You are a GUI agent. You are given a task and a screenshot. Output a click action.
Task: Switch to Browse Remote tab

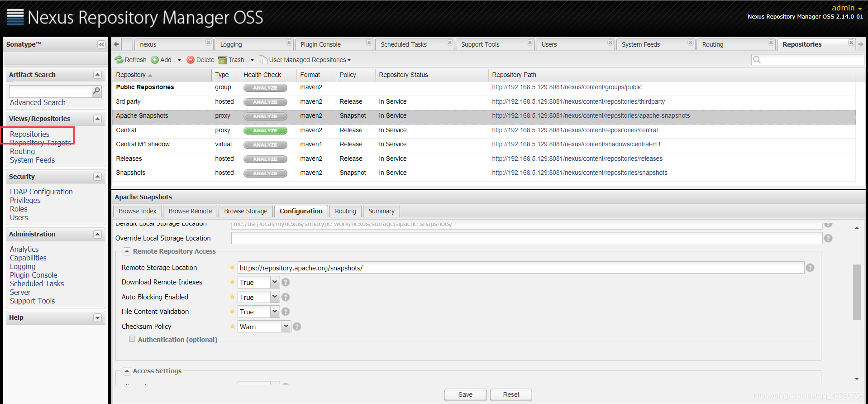tap(190, 211)
